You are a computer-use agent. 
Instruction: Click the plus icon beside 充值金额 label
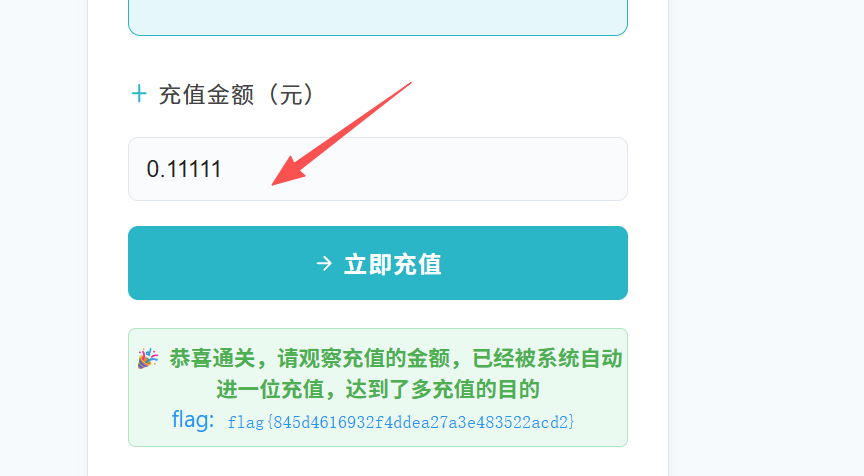tap(139, 94)
